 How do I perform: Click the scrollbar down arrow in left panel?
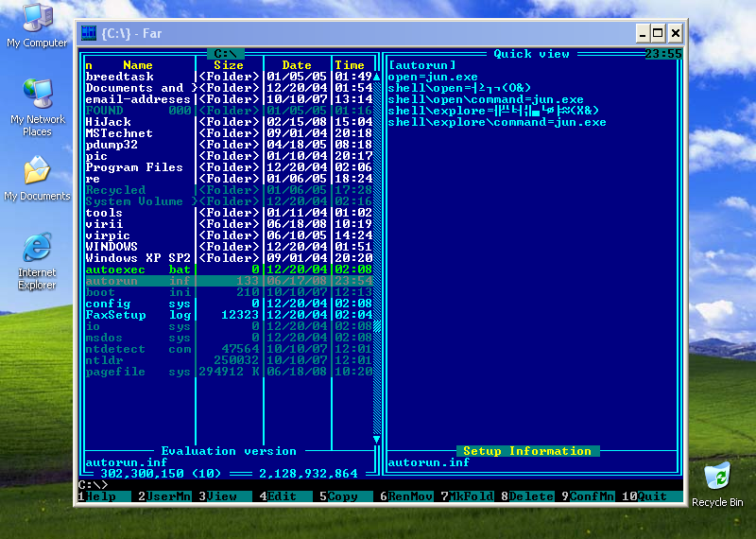(x=376, y=439)
